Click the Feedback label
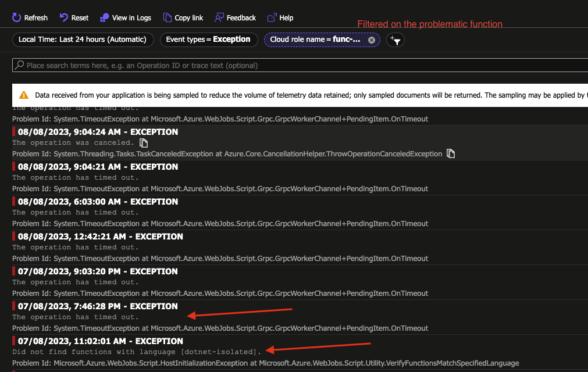The image size is (588, 372). [241, 17]
